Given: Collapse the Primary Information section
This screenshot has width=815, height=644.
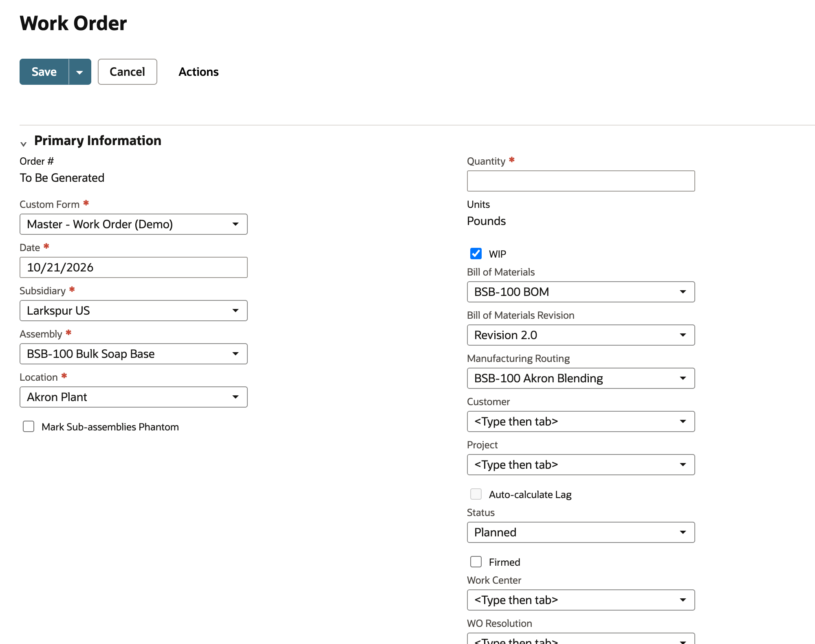Looking at the screenshot, I should click(x=24, y=143).
